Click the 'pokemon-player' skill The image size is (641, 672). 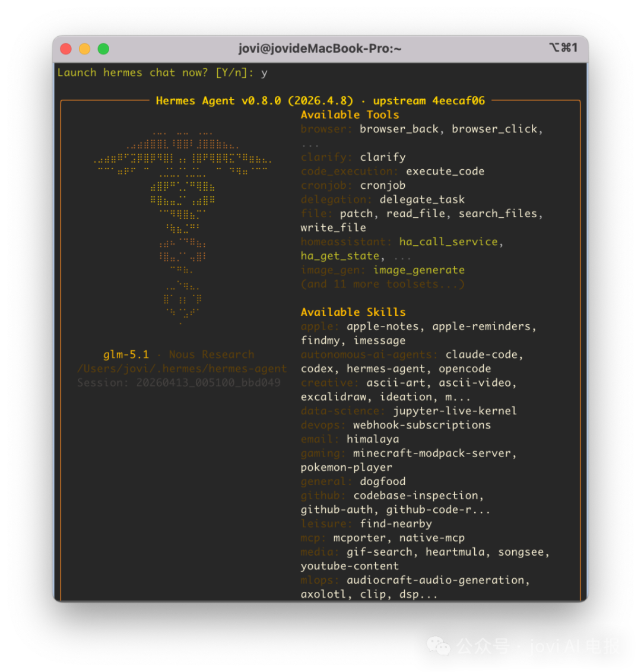click(347, 467)
